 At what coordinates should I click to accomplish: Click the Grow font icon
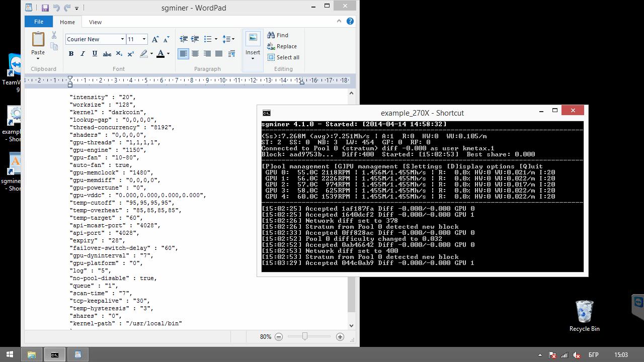pyautogui.click(x=155, y=39)
